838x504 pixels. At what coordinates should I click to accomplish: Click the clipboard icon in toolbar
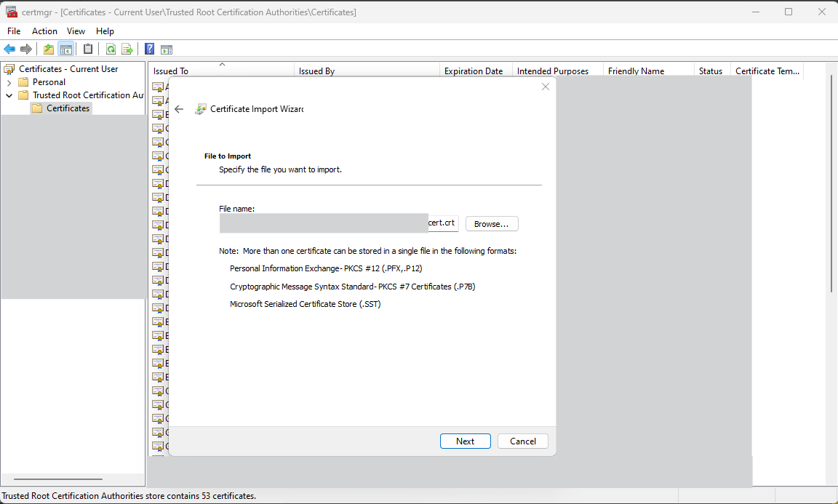[x=87, y=49]
